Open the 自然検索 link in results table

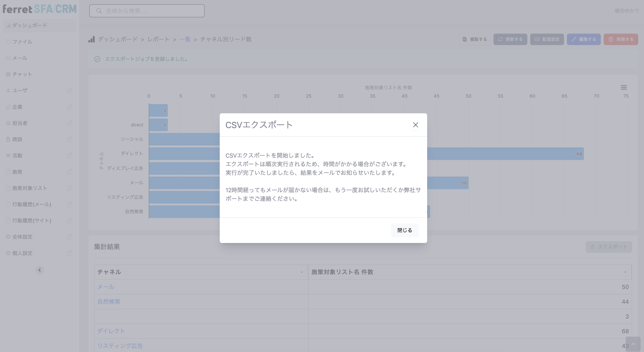109,302
